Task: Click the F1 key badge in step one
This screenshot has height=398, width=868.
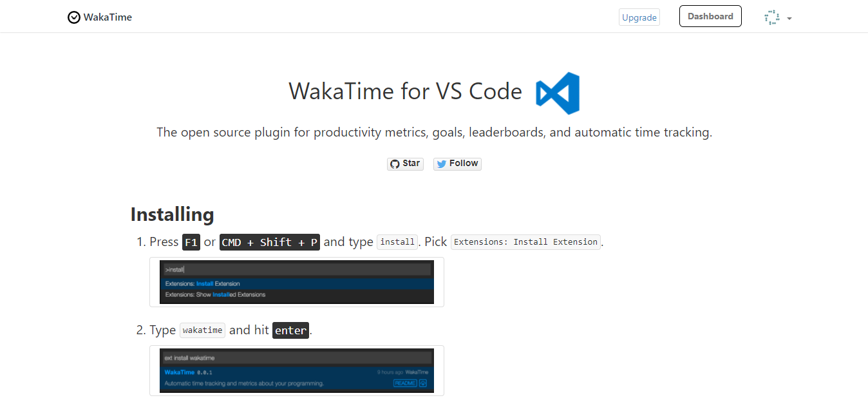Action: (191, 242)
